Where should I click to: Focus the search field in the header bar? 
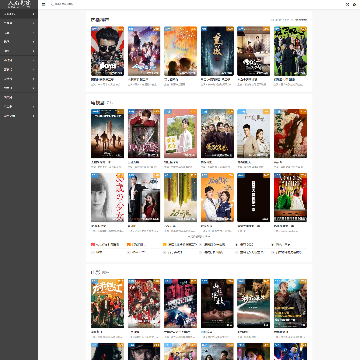(x=63, y=4)
